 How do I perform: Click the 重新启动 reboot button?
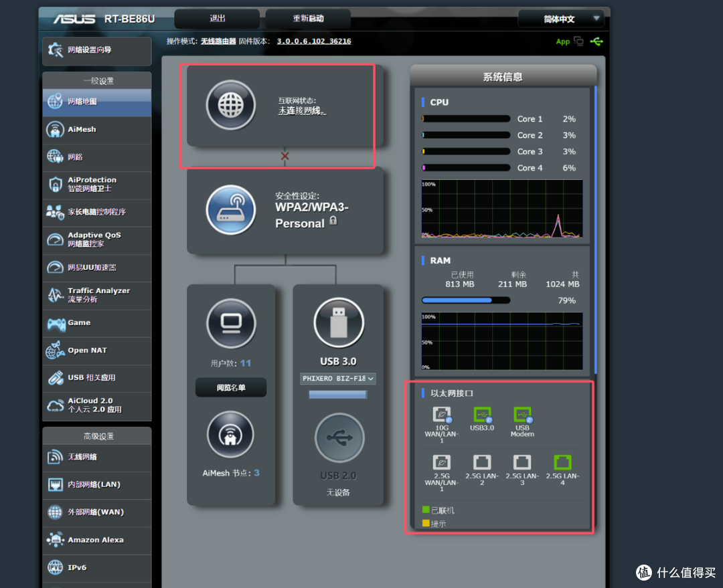tap(308, 19)
